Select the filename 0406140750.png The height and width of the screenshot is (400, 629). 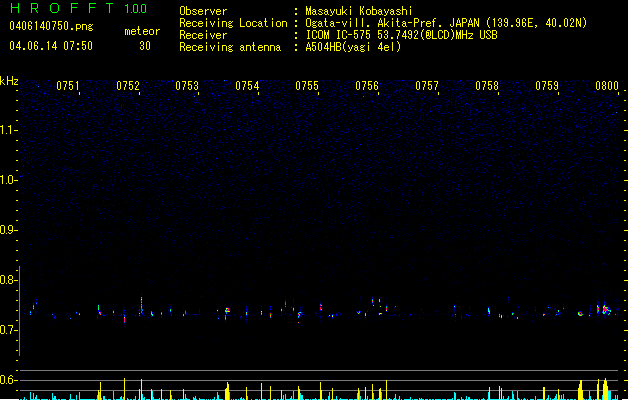(51, 26)
